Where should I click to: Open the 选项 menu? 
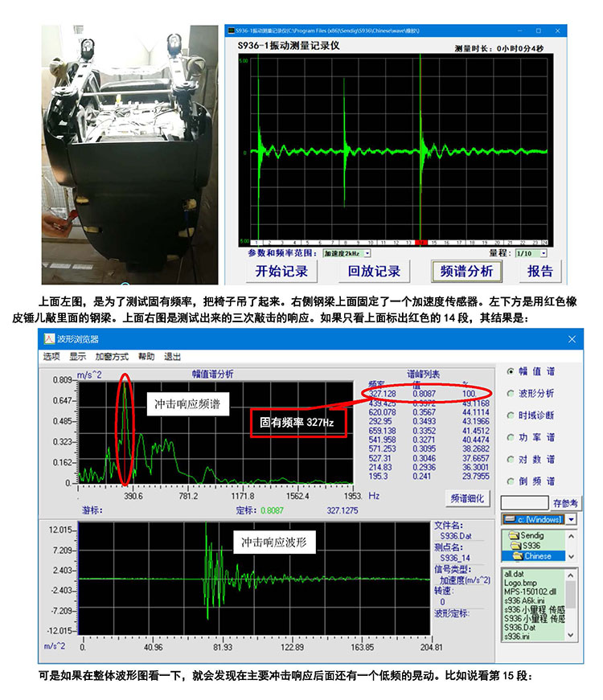pyautogui.click(x=51, y=356)
